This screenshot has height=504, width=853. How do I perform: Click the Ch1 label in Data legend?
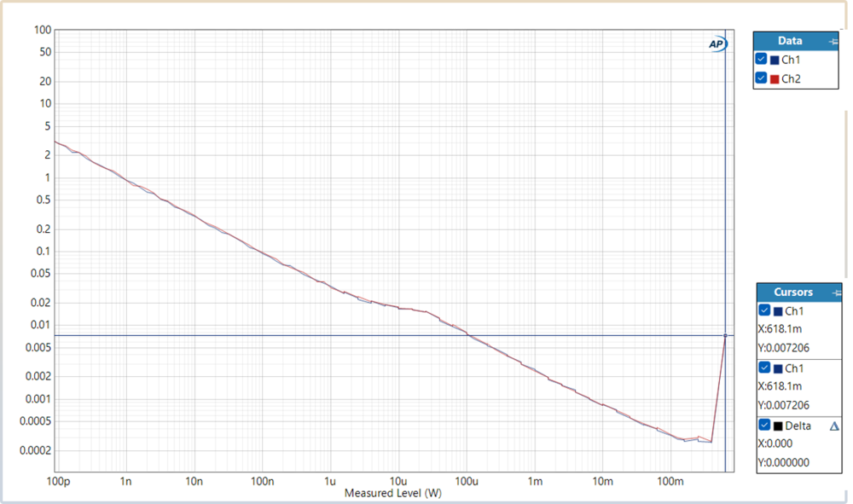tap(791, 60)
